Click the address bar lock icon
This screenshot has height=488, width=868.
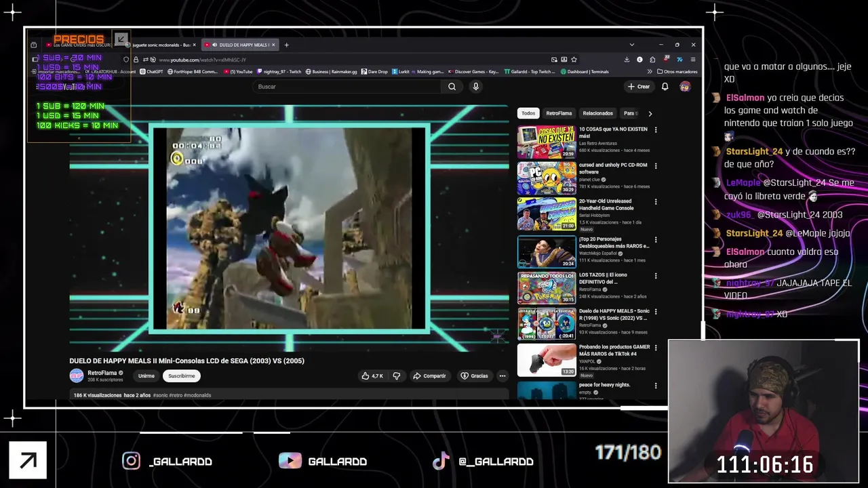(x=136, y=60)
